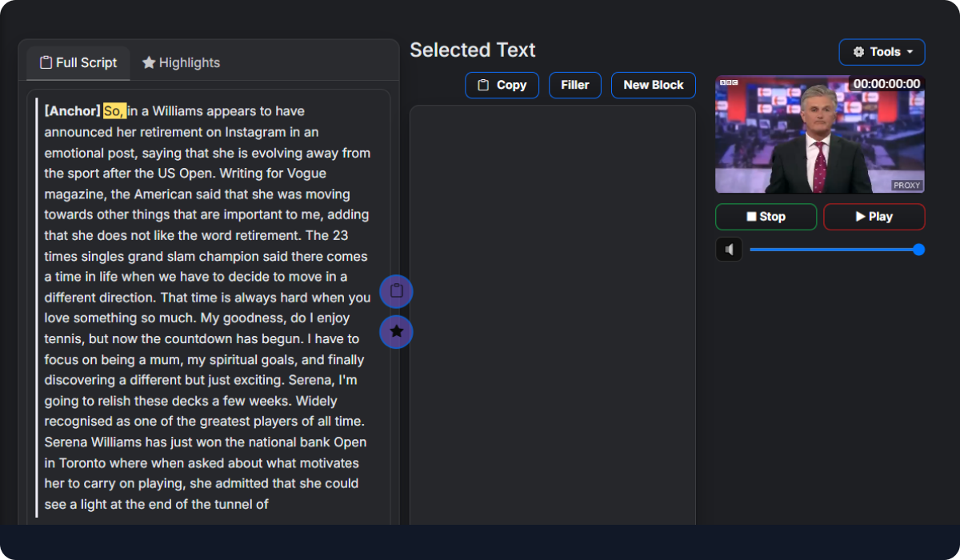
Task: Click the volume slider handle
Action: pyautogui.click(x=918, y=250)
